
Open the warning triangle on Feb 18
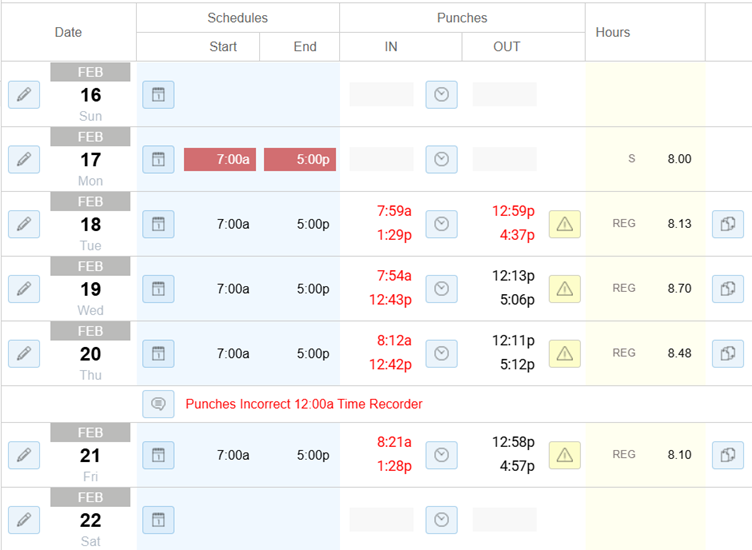coord(564,224)
